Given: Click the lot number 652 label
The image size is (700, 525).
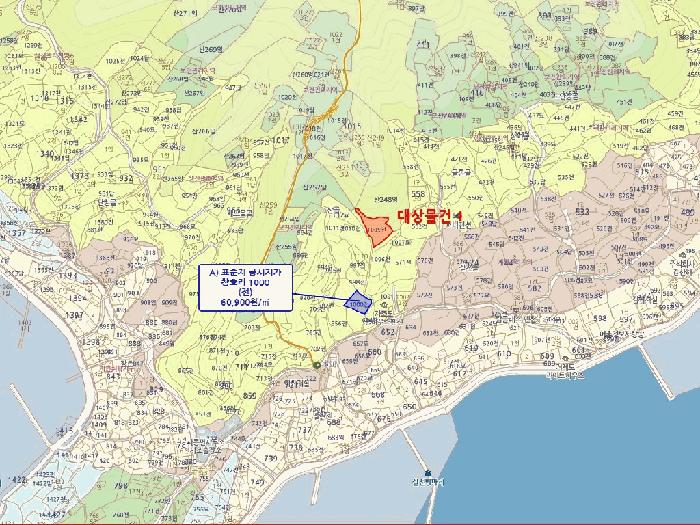Looking at the screenshot, I should [x=388, y=332].
